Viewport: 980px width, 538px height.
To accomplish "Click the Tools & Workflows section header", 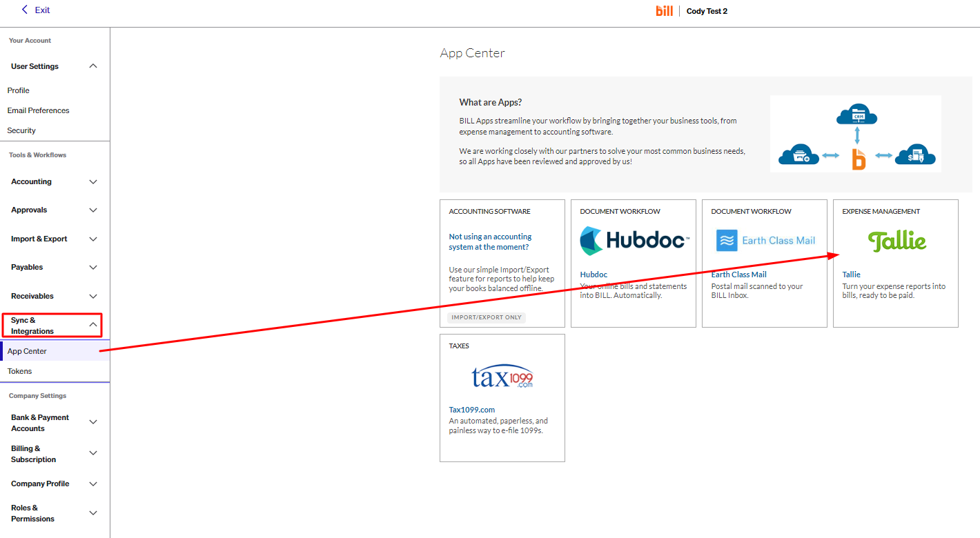I will [38, 155].
